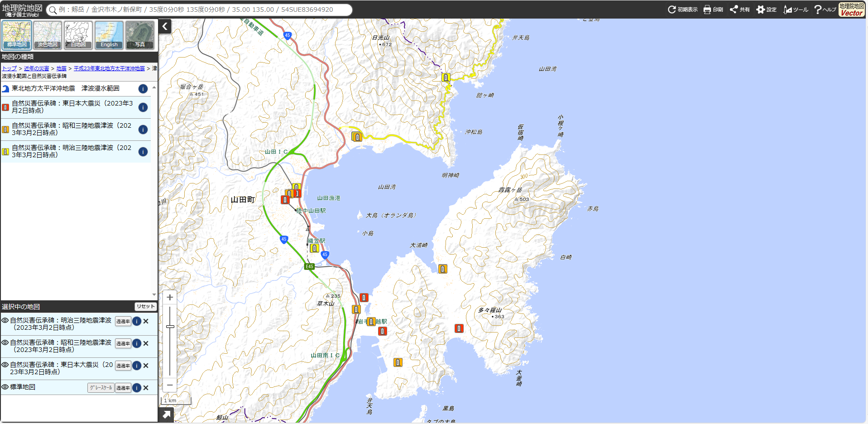Show info for 津波浸水範囲 layer

(143, 89)
